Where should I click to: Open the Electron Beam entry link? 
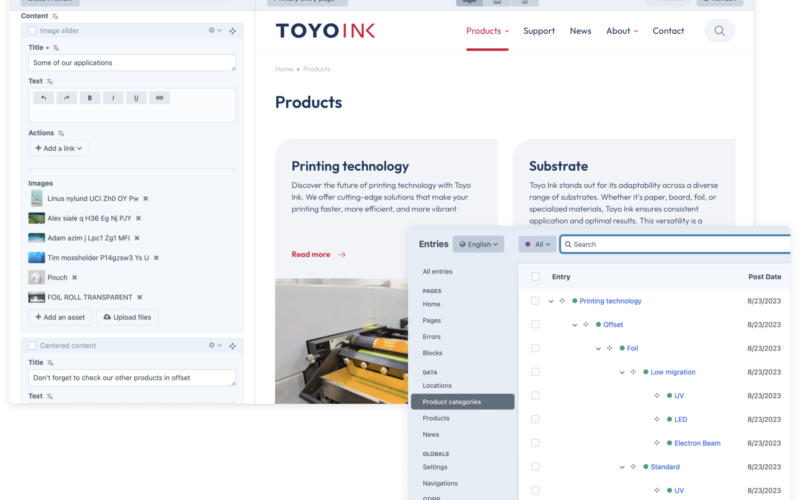(697, 443)
